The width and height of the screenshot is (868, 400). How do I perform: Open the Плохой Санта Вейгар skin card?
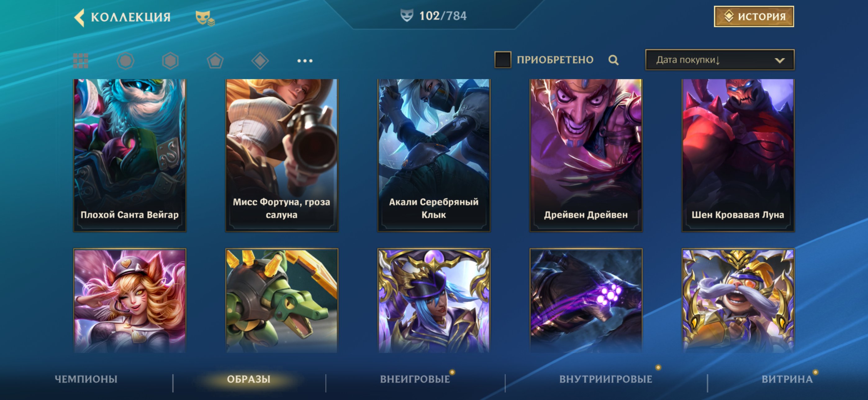point(130,155)
